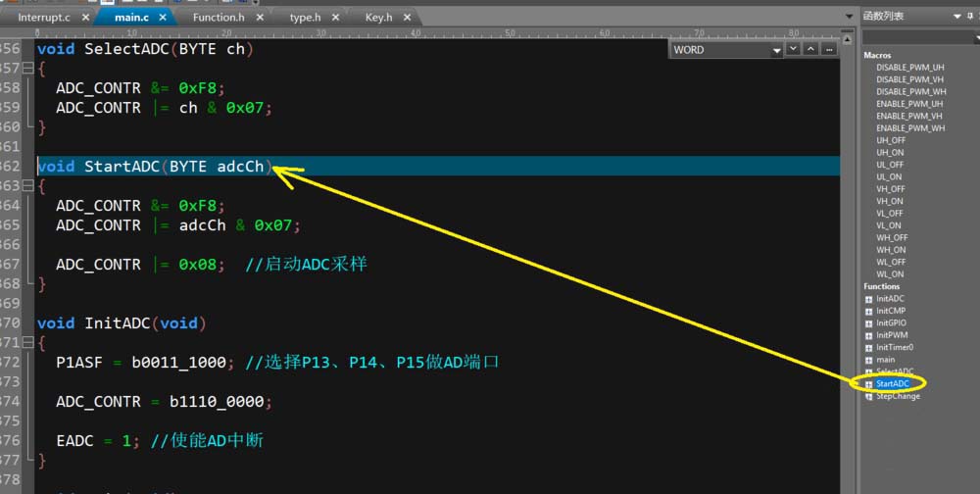Select macro UL_ON
The image size is (980, 494).
(889, 177)
